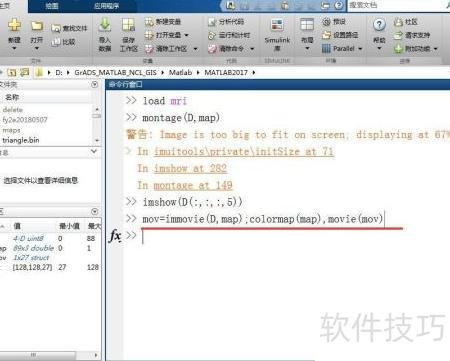Open the Simulink library icon
Image resolution: width=450 pixels, height=361 pixels.
coord(277,26)
